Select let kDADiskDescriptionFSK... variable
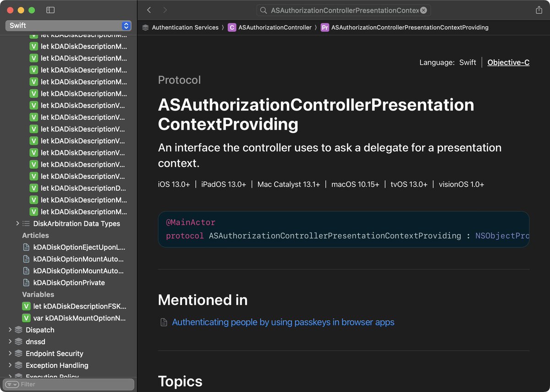Screen dimensions: 550x392 pos(80,306)
